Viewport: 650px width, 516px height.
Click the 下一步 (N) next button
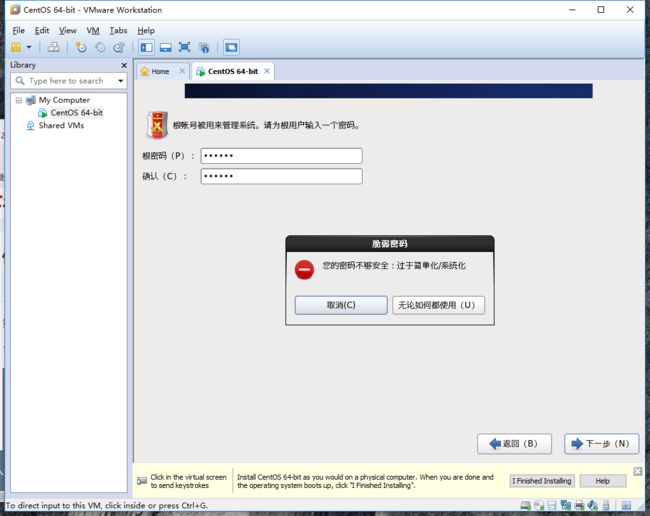601,444
